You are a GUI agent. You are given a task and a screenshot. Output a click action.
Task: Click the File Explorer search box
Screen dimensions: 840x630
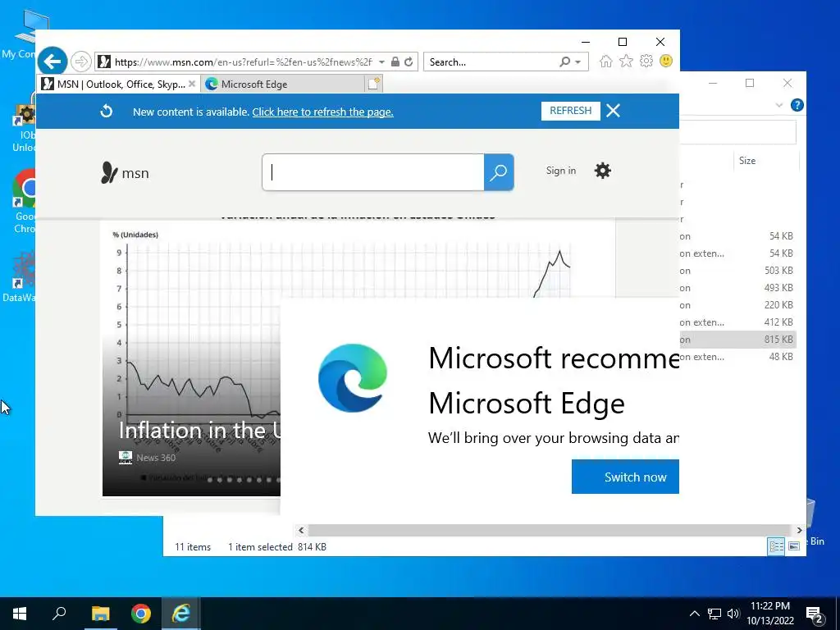point(737,132)
